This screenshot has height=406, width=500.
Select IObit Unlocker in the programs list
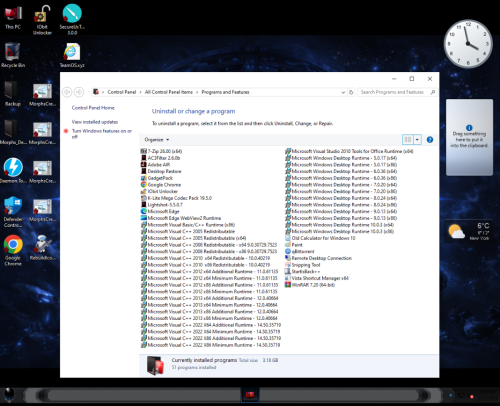(x=159, y=191)
